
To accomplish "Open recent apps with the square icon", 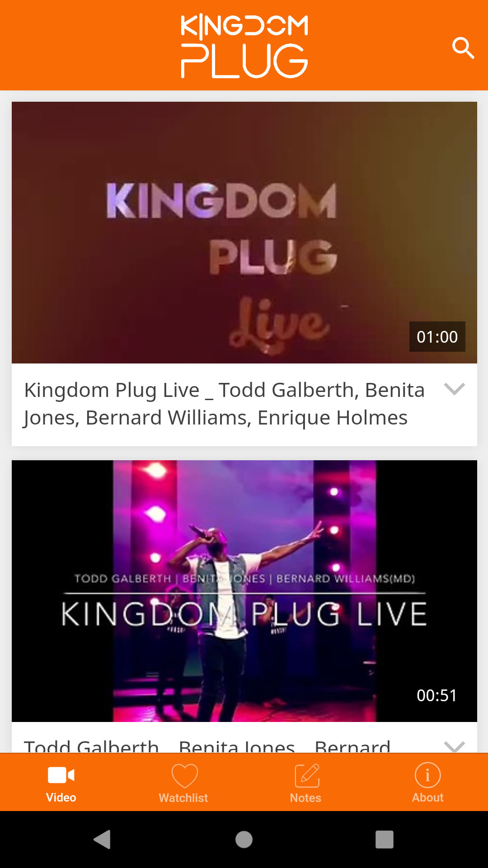I will pyautogui.click(x=385, y=840).
